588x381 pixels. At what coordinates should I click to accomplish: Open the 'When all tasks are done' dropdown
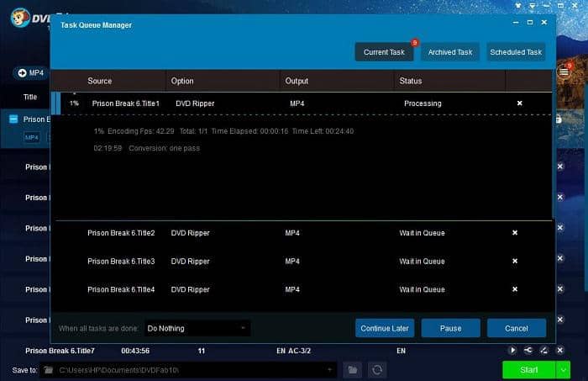[x=197, y=329]
